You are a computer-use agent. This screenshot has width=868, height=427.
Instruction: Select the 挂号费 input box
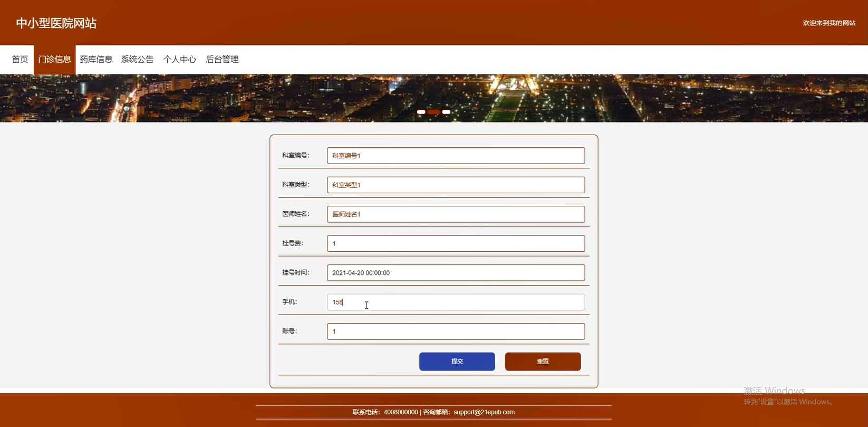point(456,244)
